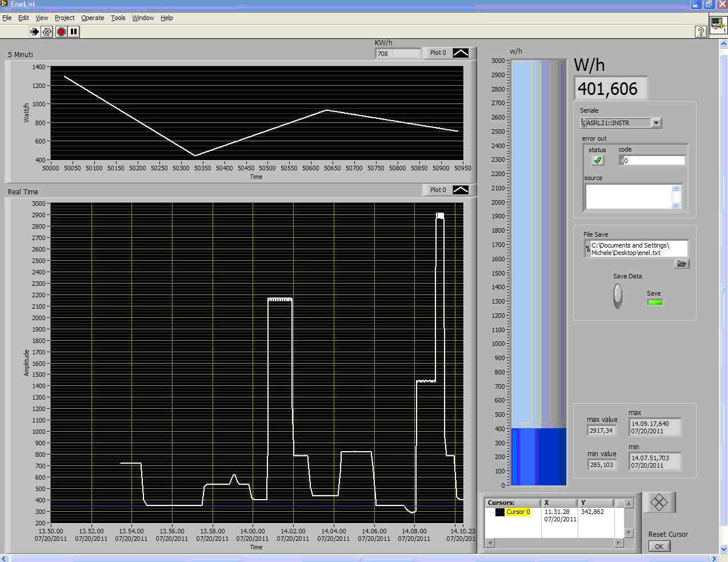Flip the Save Data switch

[x=618, y=296]
